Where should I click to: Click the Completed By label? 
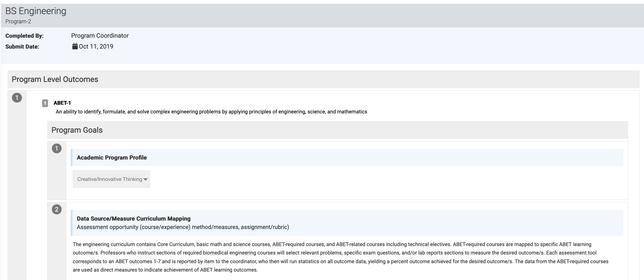click(x=24, y=36)
